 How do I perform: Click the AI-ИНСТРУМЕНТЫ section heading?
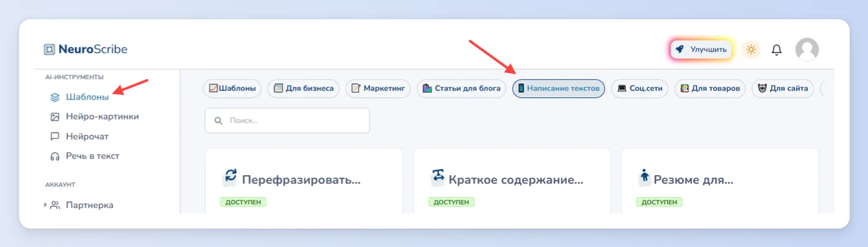coord(74,77)
